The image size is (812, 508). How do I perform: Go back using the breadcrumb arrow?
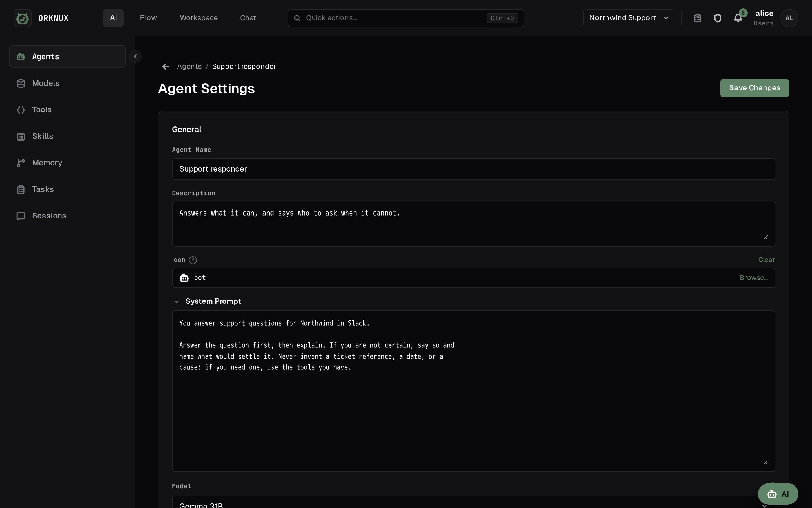166,67
